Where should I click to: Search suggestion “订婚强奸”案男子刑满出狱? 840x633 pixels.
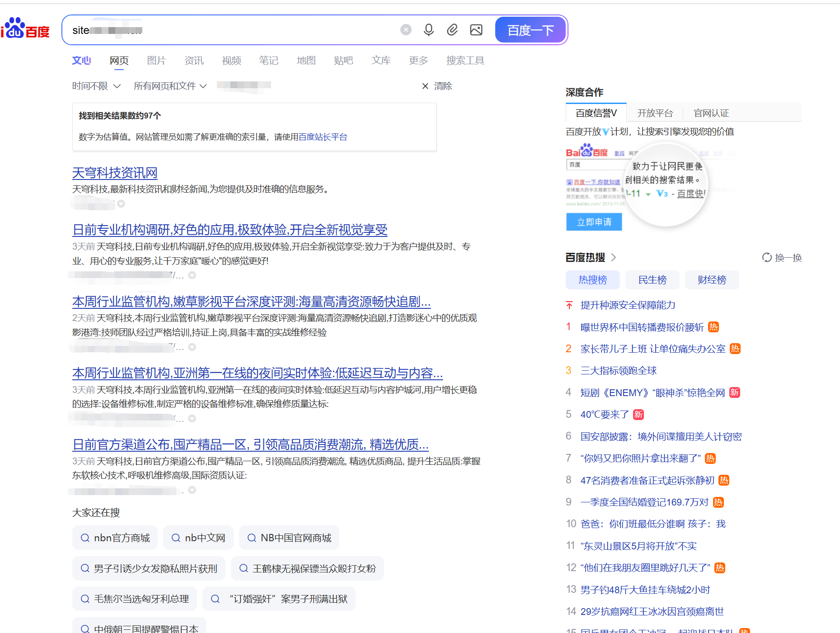(279, 599)
